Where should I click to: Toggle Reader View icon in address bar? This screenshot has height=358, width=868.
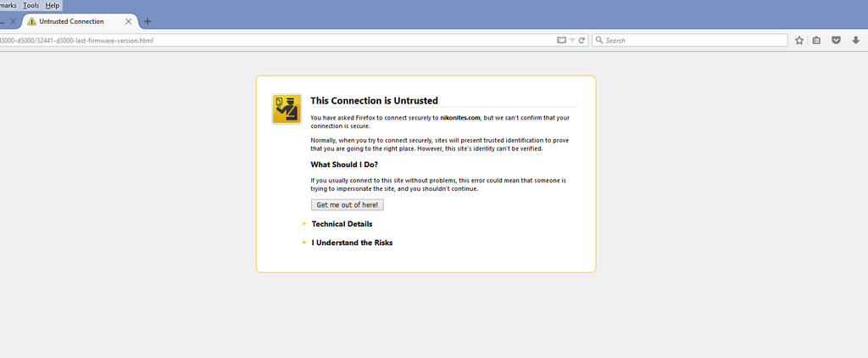(561, 41)
